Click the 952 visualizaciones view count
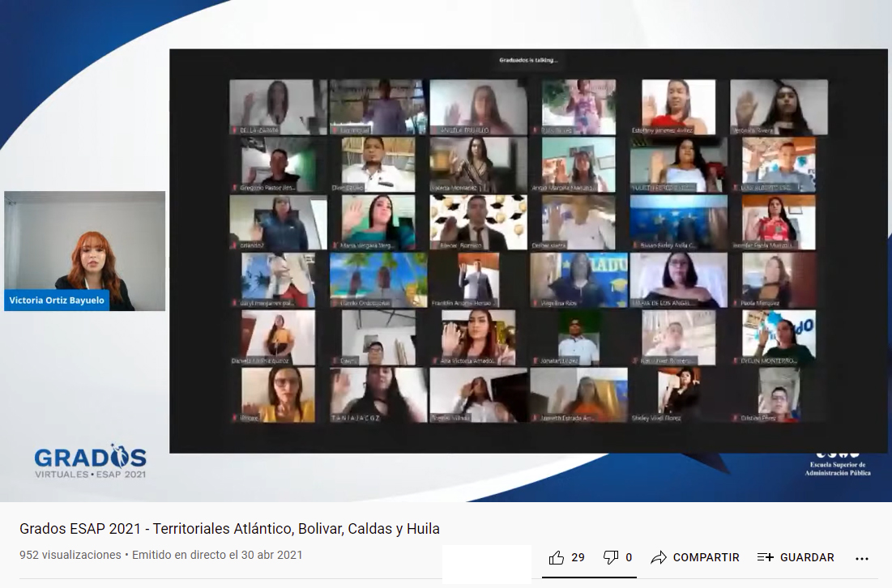 coord(70,556)
